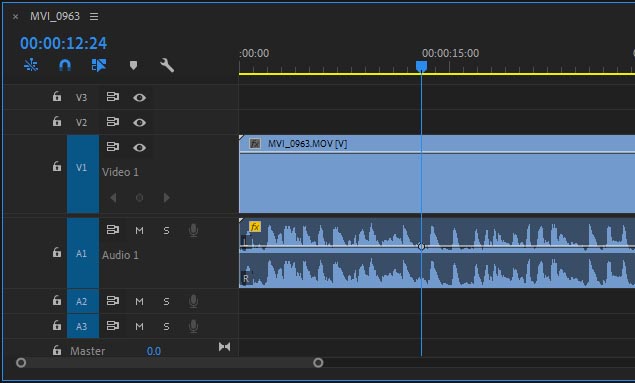Toggle sync lock for A3
This screenshot has height=383, width=635.
113,326
